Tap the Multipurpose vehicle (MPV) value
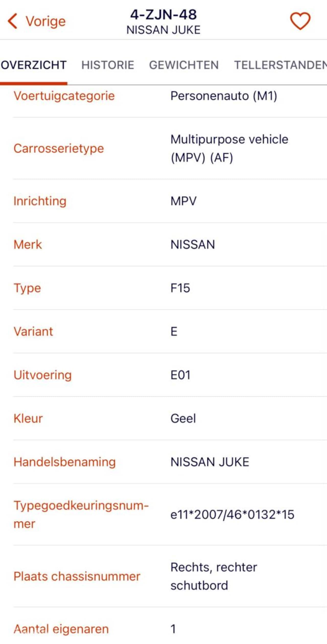This screenshot has height=644, width=327. pyautogui.click(x=229, y=148)
